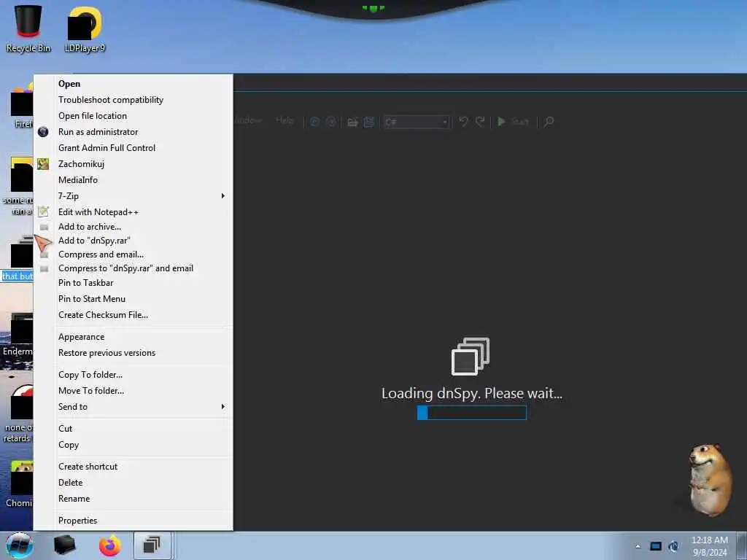
Task: Click the save all icon in dnSpy toolbar
Action: click(368, 122)
